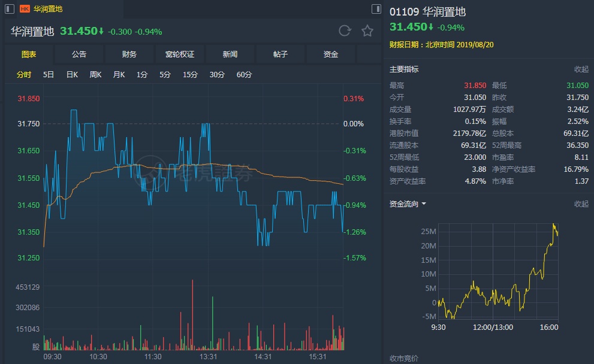Open the 窝轮权证 tab

[180, 54]
